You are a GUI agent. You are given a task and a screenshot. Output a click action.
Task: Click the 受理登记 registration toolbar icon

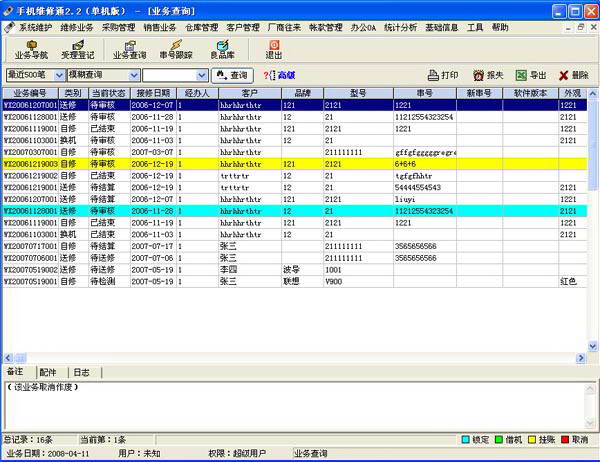click(x=78, y=49)
